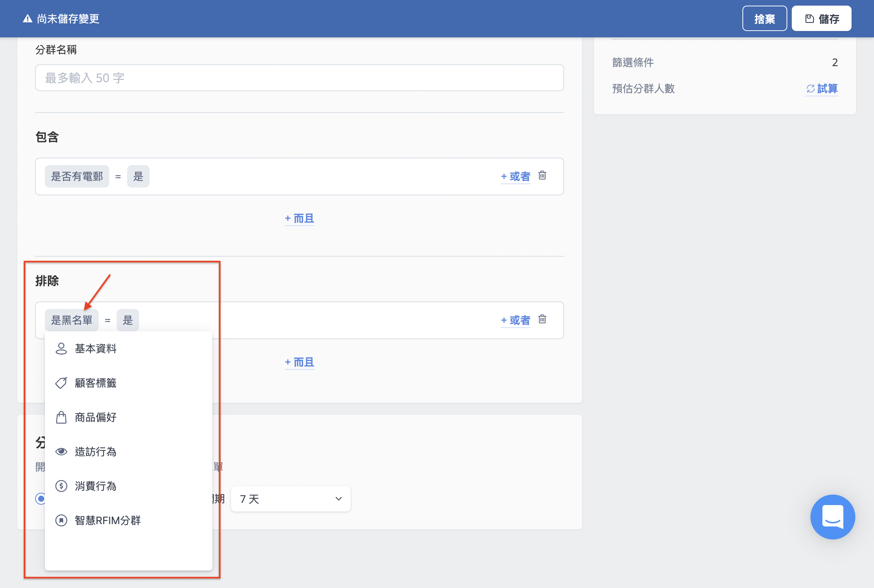Click the floppy disk save icon

[x=809, y=19]
